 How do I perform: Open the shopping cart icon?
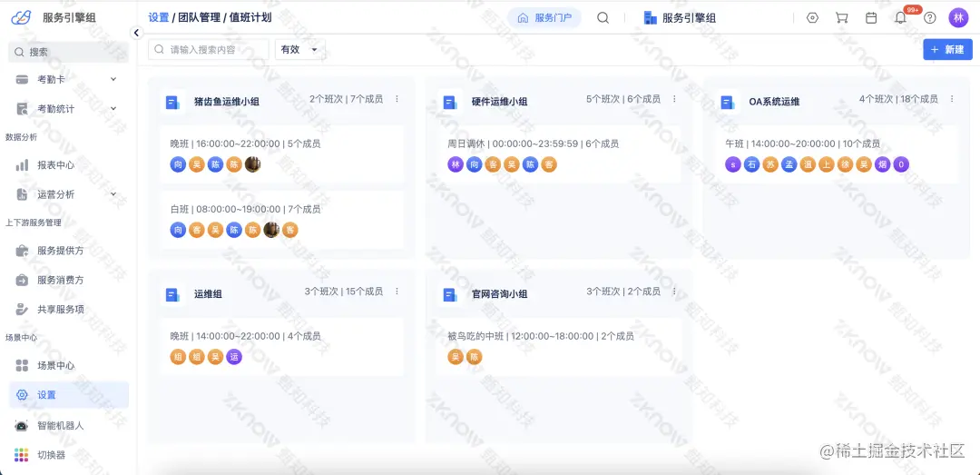(x=841, y=17)
